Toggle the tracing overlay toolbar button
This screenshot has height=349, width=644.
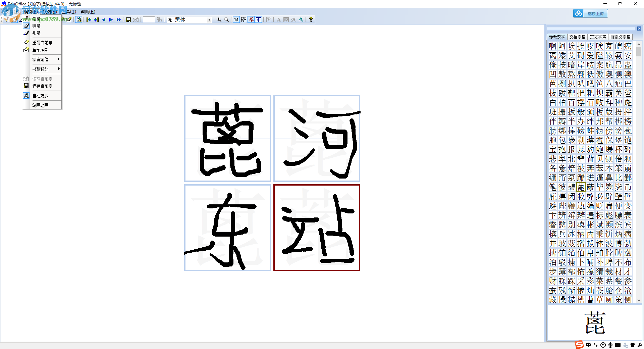click(251, 19)
